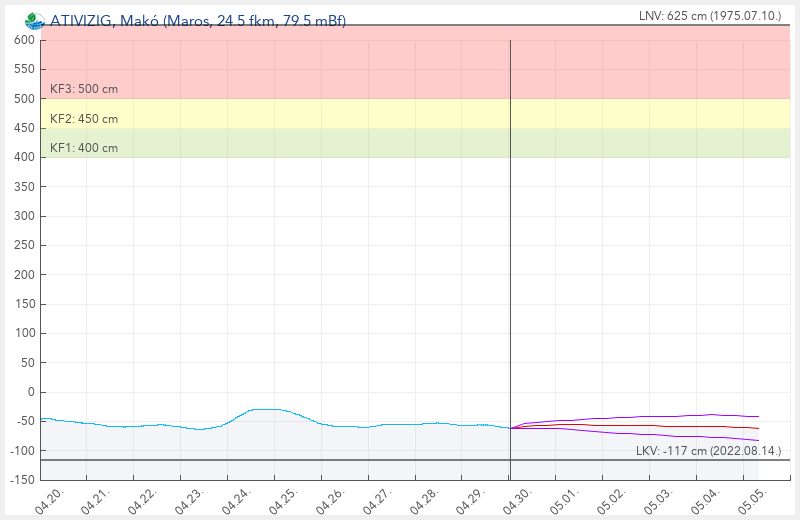Click the LKV: -117 cm label
The width and height of the screenshot is (800, 520).
click(708, 451)
